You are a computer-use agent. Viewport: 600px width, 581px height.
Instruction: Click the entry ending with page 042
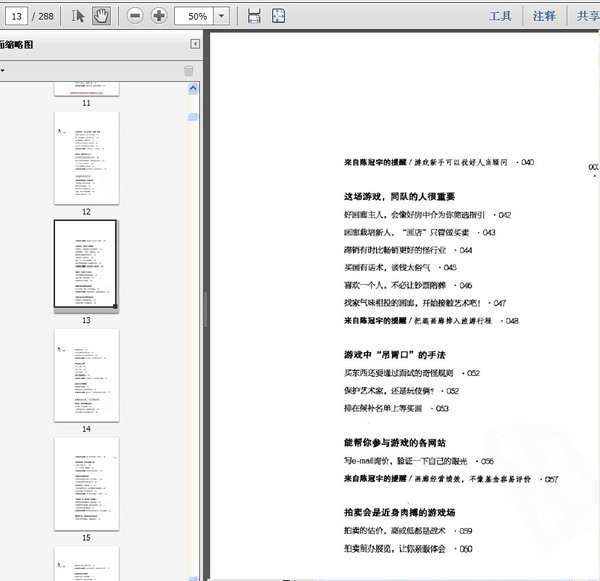(427, 215)
